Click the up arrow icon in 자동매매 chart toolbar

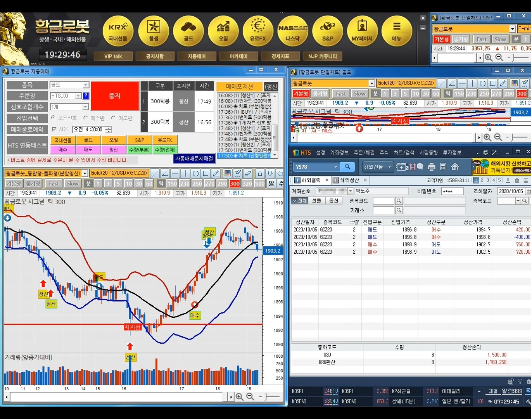coord(260,173)
